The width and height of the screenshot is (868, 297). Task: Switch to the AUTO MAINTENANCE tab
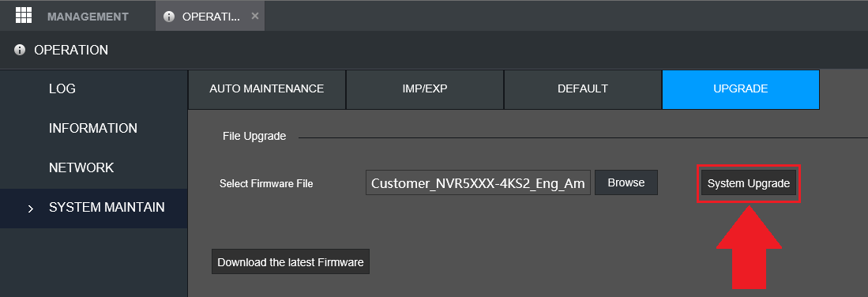click(x=267, y=89)
